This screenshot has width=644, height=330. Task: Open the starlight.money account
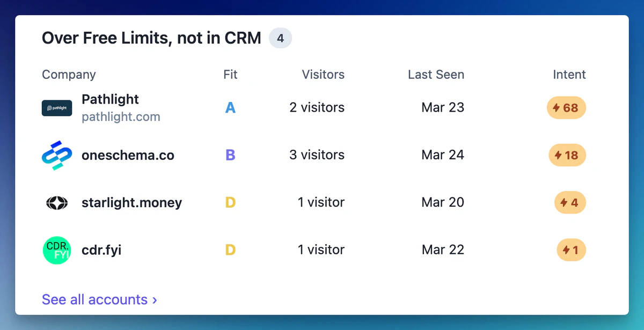(131, 203)
